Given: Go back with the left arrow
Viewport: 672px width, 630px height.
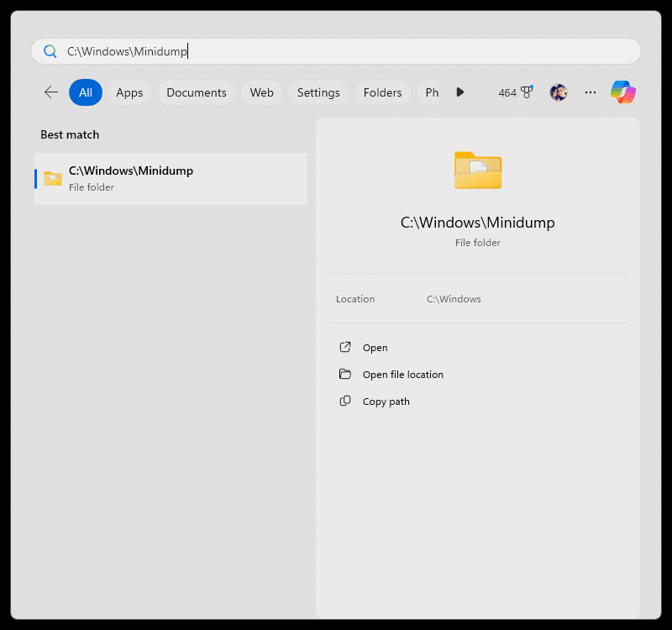Looking at the screenshot, I should (51, 92).
